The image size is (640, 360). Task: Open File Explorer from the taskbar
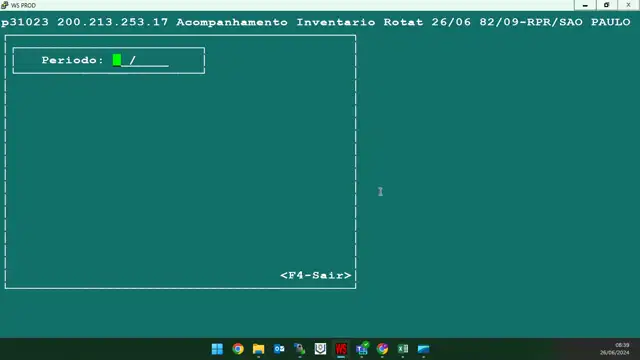tap(258, 349)
